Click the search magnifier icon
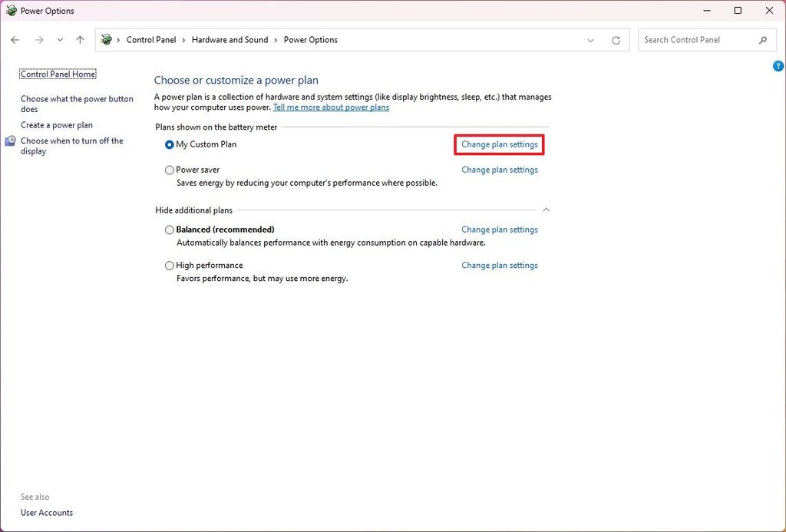The width and height of the screenshot is (786, 532). pyautogui.click(x=763, y=39)
